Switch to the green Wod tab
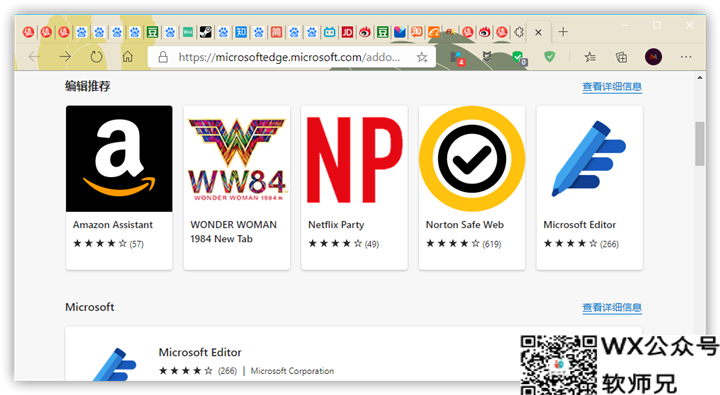720x395 pixels. [188, 32]
